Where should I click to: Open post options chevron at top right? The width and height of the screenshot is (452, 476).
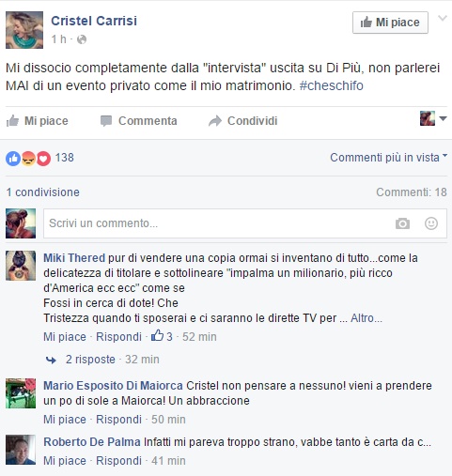point(443,18)
